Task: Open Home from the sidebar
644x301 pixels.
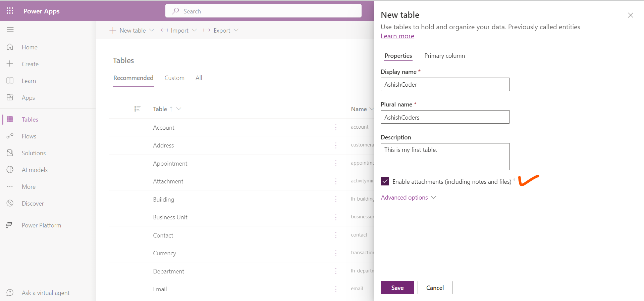Action: (30, 47)
